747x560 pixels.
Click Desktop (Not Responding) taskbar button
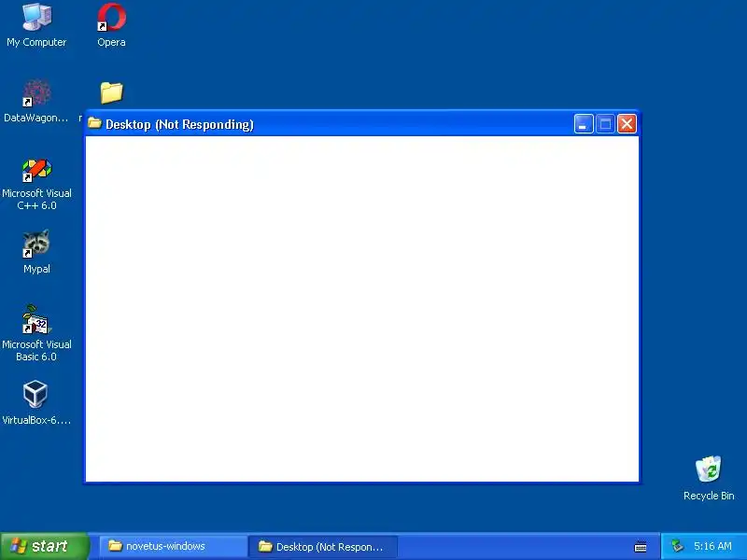pos(323,547)
